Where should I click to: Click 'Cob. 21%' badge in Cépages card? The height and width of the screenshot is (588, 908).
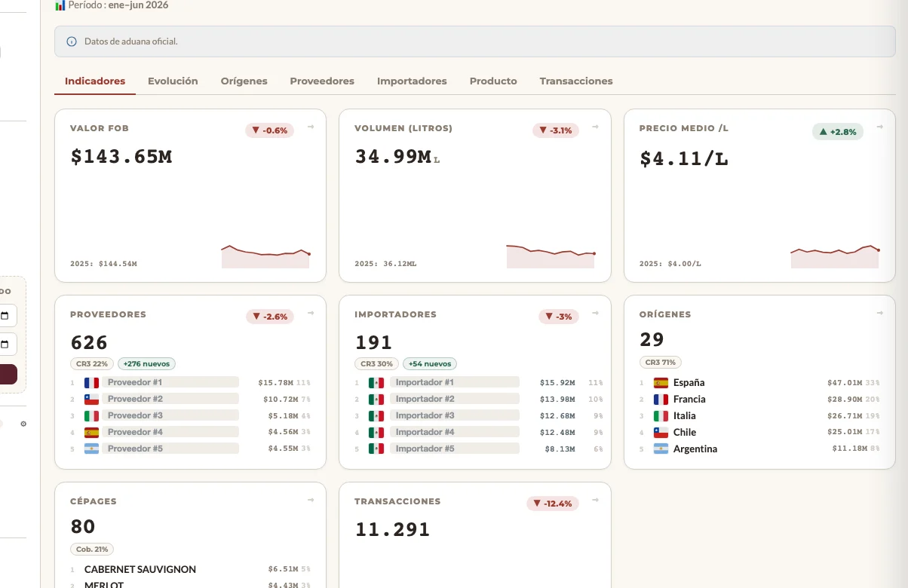coord(92,550)
